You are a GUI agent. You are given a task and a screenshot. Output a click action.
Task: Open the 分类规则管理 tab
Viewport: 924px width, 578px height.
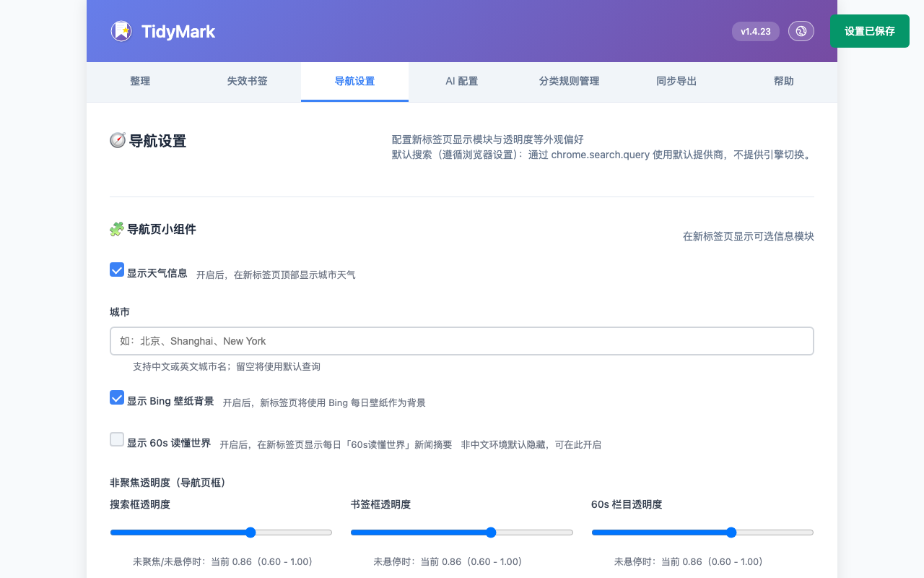569,82
